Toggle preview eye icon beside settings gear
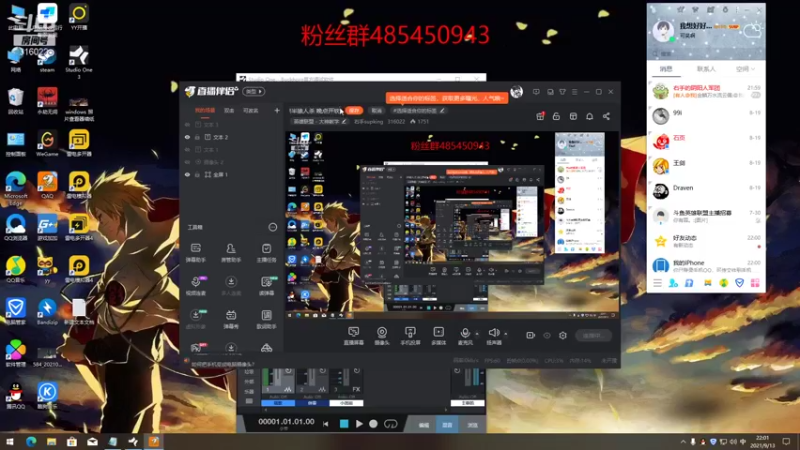Viewport: 800px width, 450px height. 547,335
